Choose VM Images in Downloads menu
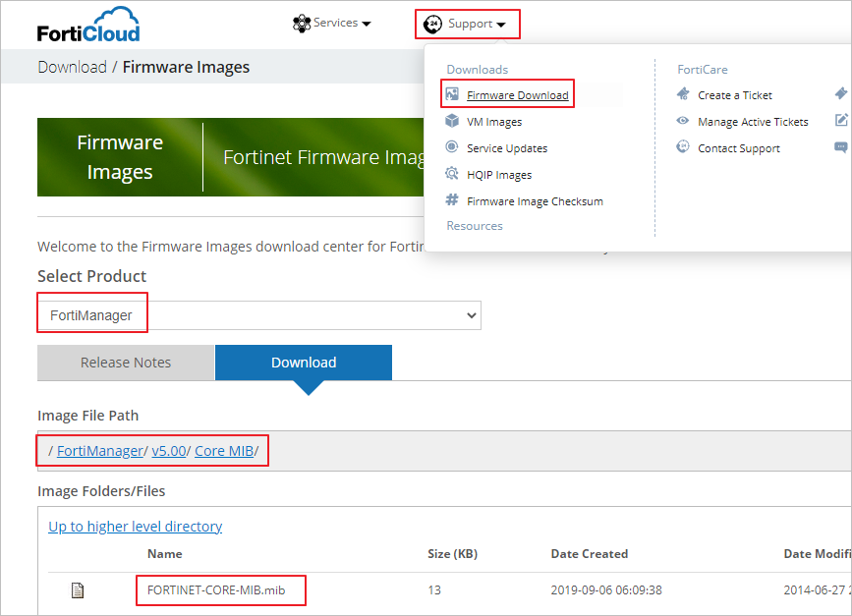The width and height of the screenshot is (852, 616). tap(494, 122)
